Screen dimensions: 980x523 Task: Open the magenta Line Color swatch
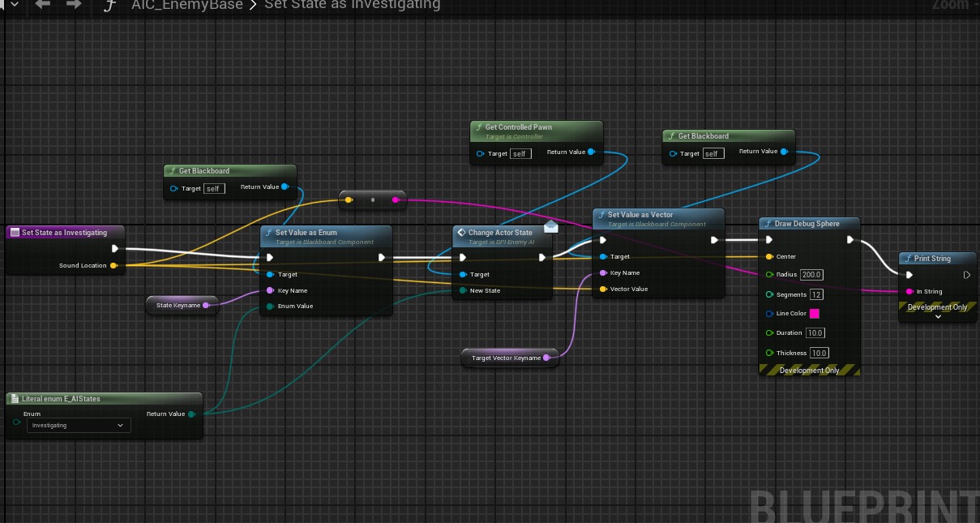click(815, 314)
